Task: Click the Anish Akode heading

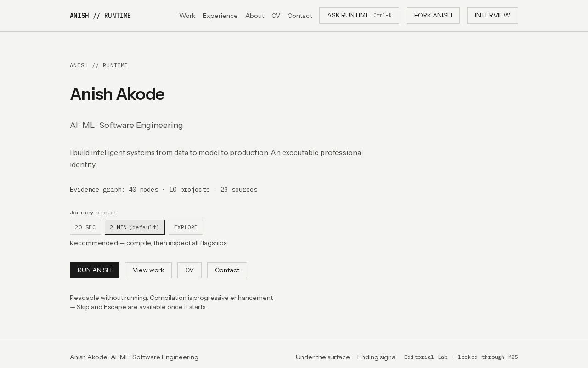Action: pos(117,94)
